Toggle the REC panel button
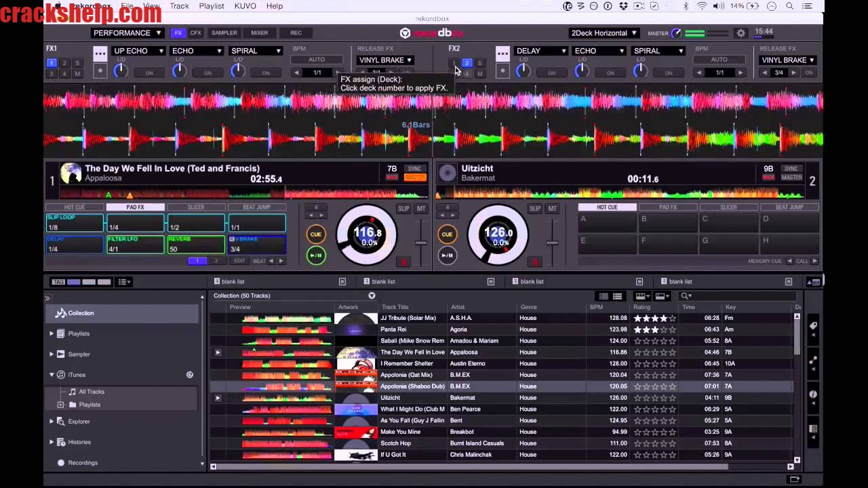 tap(296, 33)
